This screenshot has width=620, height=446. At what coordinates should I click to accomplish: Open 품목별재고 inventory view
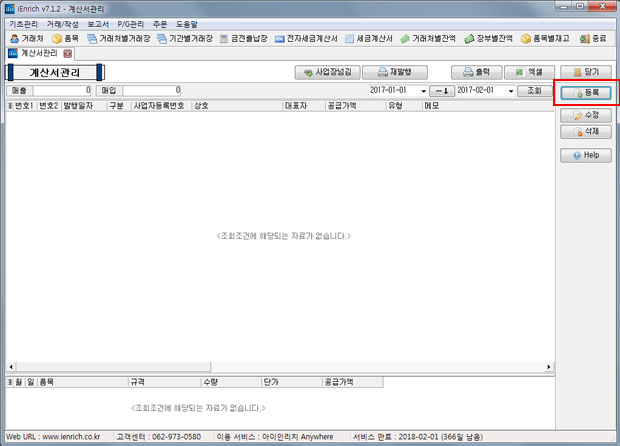point(545,38)
